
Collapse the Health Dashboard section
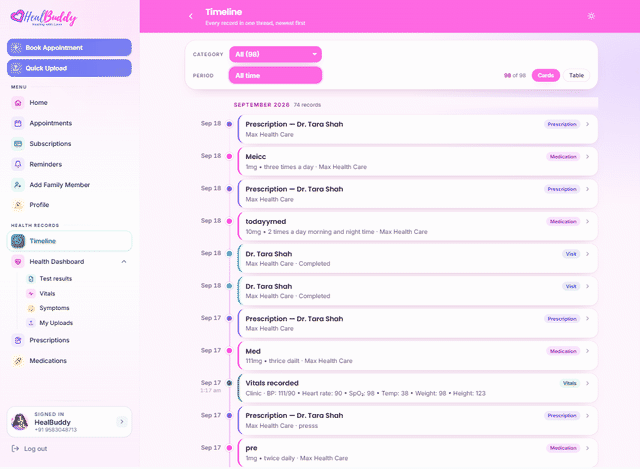click(x=124, y=262)
